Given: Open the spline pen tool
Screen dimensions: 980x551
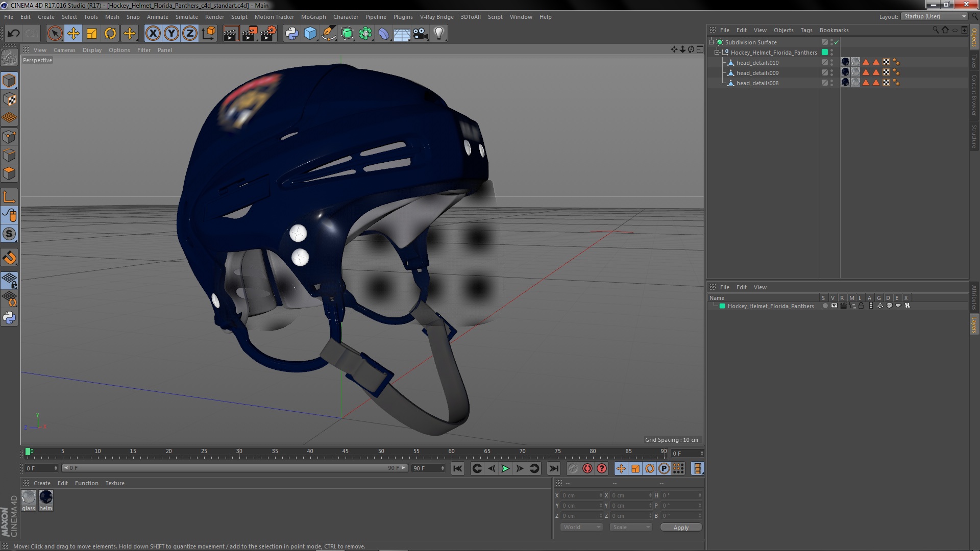Looking at the screenshot, I should [329, 34].
